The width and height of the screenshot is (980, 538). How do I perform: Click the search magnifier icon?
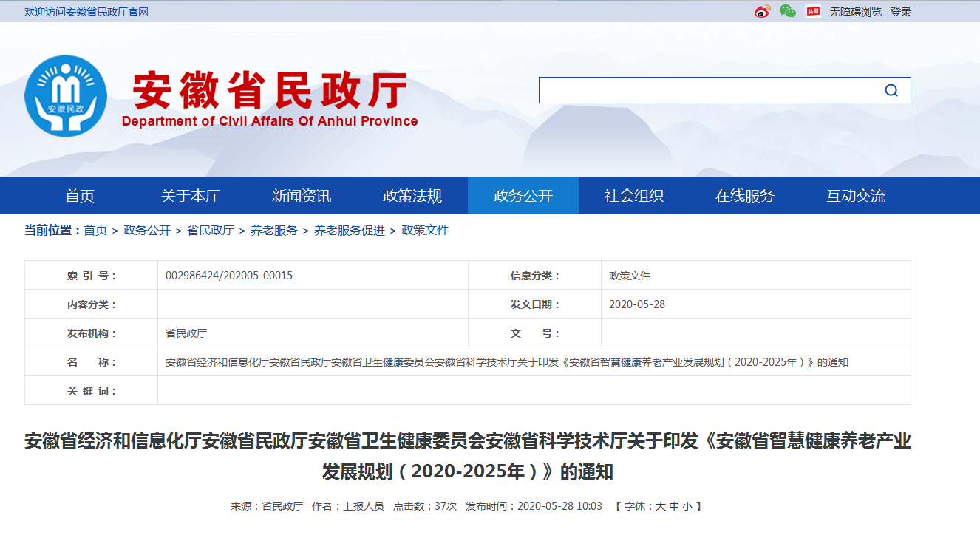click(891, 90)
